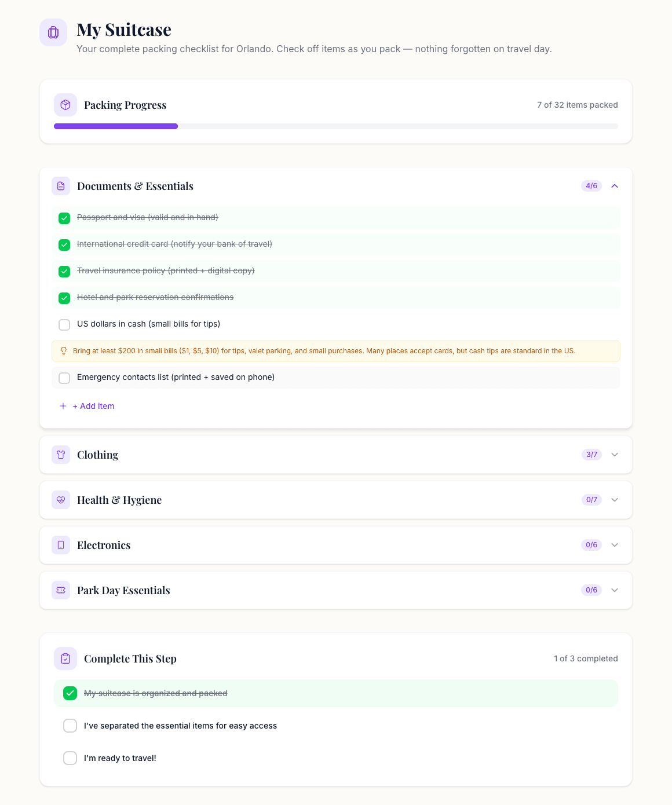Expand Electronics section chevron
Image resolution: width=672 pixels, height=805 pixels.
click(615, 545)
